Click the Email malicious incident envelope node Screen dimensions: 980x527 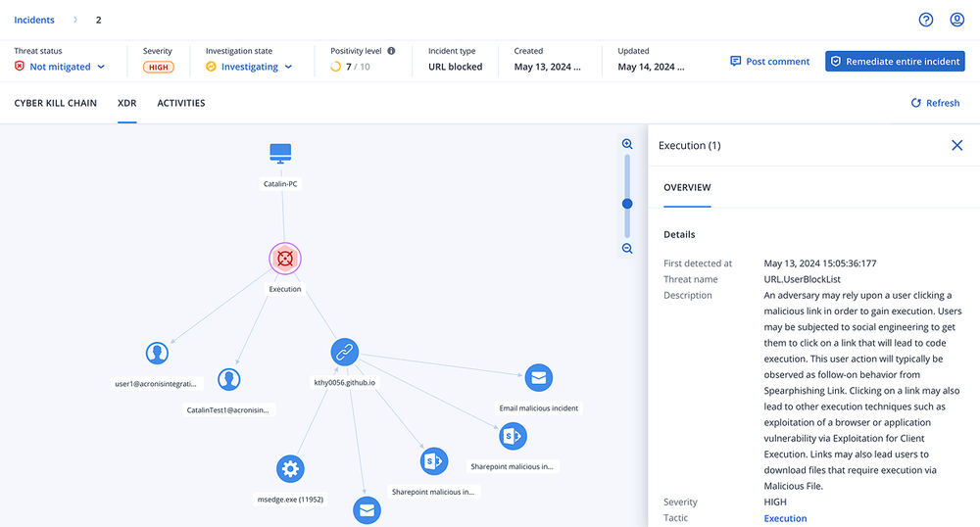point(538,377)
